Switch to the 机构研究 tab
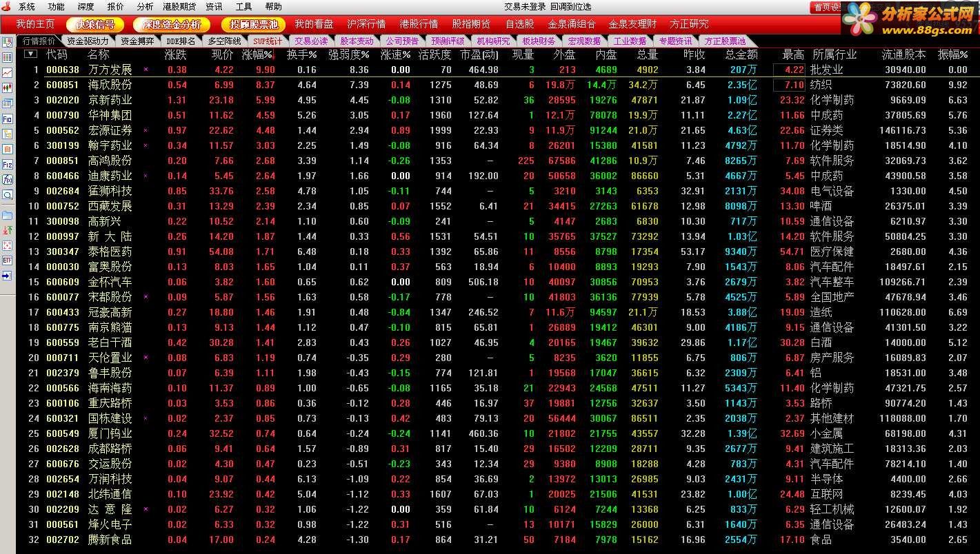The width and height of the screenshot is (980, 554). 493,41
